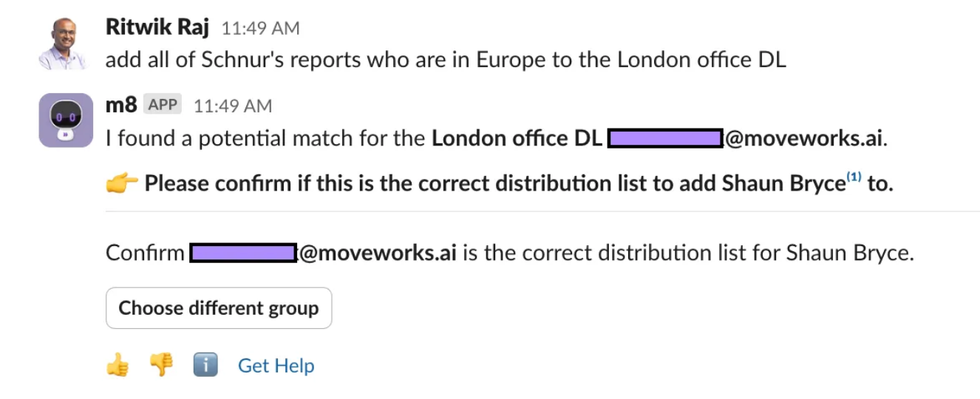Image resolution: width=980 pixels, height=399 pixels.
Task: Click the Ritwik Raj sender name
Action: (x=158, y=28)
